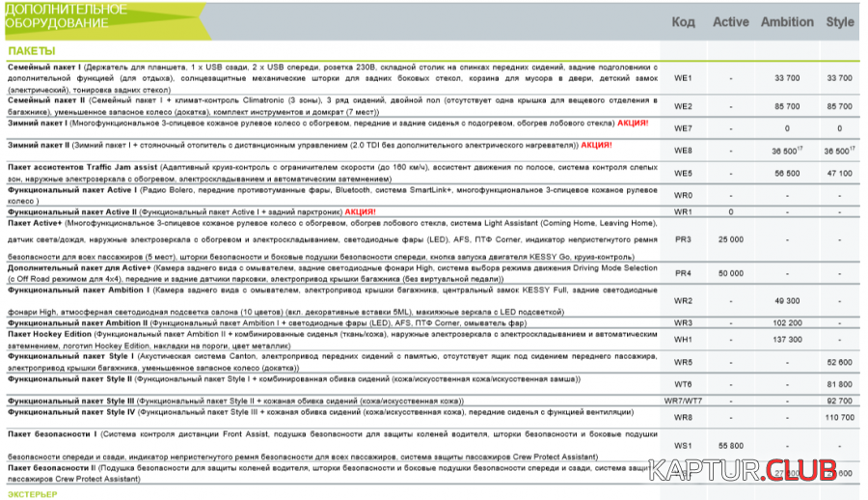Viewport: 868px width, 500px height.
Task: Select the 'Семейный пакет I' row title
Action: (x=44, y=67)
